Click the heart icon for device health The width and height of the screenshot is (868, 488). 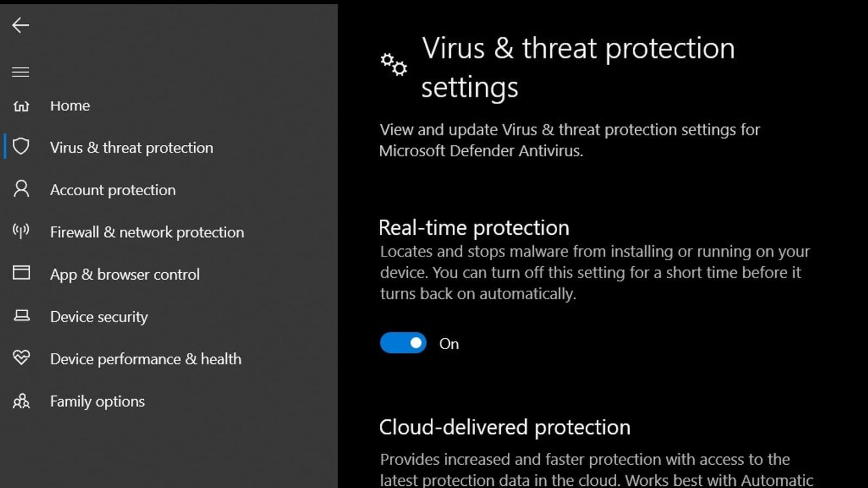click(x=21, y=358)
